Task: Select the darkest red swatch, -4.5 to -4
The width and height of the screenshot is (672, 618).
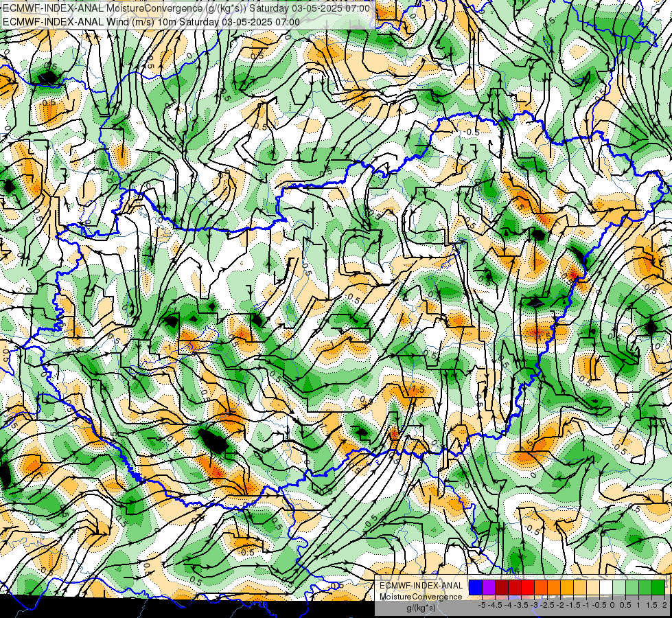Action: (x=502, y=588)
